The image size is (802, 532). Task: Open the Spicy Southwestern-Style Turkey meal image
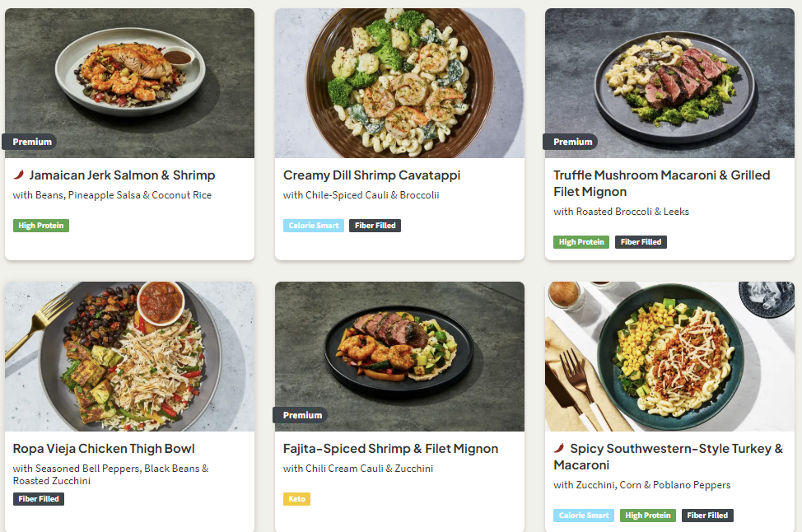pos(669,356)
